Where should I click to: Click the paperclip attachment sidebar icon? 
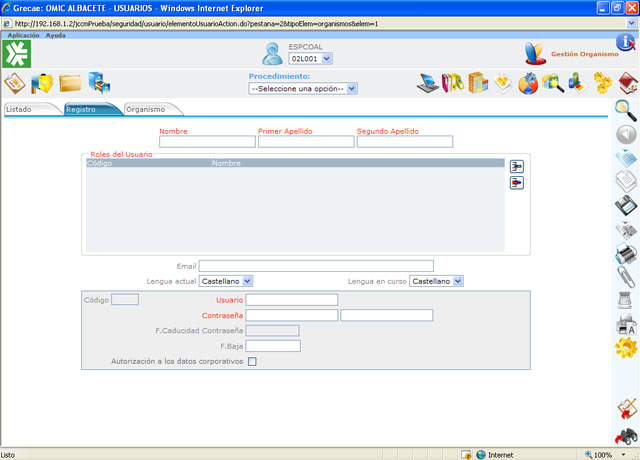pos(626,277)
